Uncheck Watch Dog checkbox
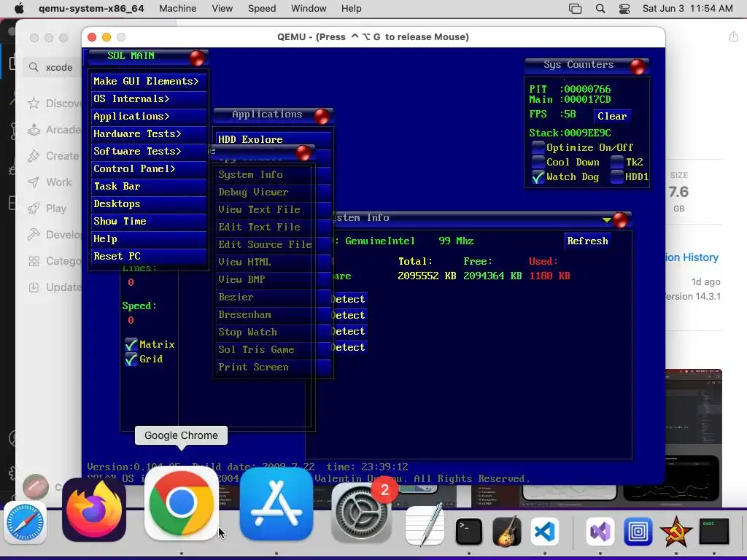747x560 pixels. pyautogui.click(x=538, y=177)
